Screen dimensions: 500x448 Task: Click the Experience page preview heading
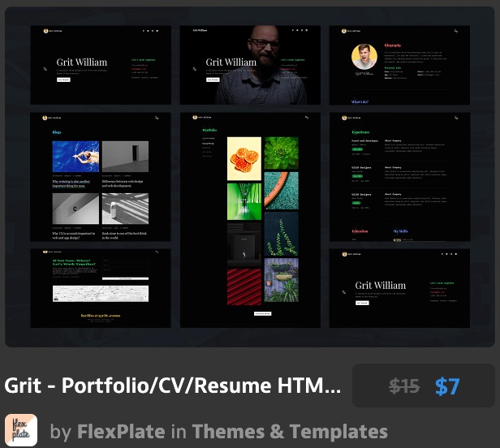(x=361, y=131)
